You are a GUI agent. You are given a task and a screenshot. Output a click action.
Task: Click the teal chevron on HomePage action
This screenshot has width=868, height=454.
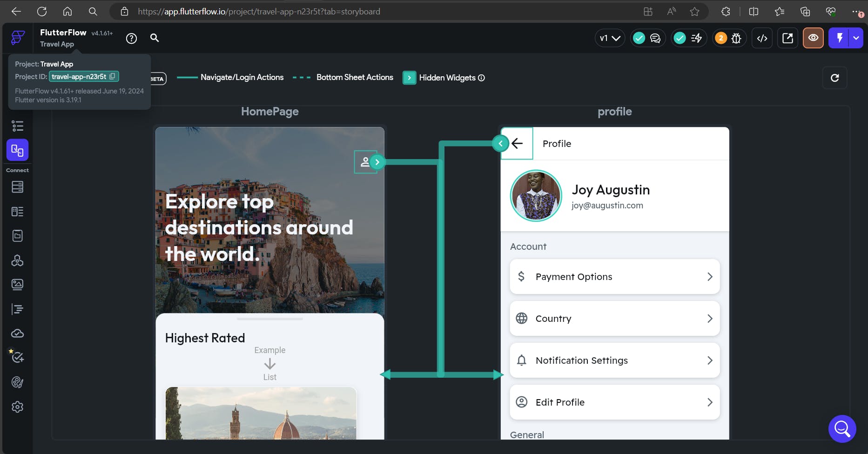tap(377, 162)
